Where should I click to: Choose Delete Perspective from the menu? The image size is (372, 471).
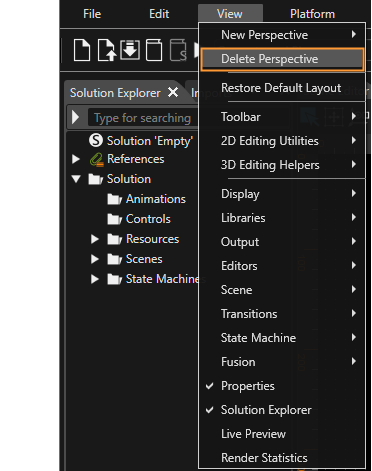(282, 59)
